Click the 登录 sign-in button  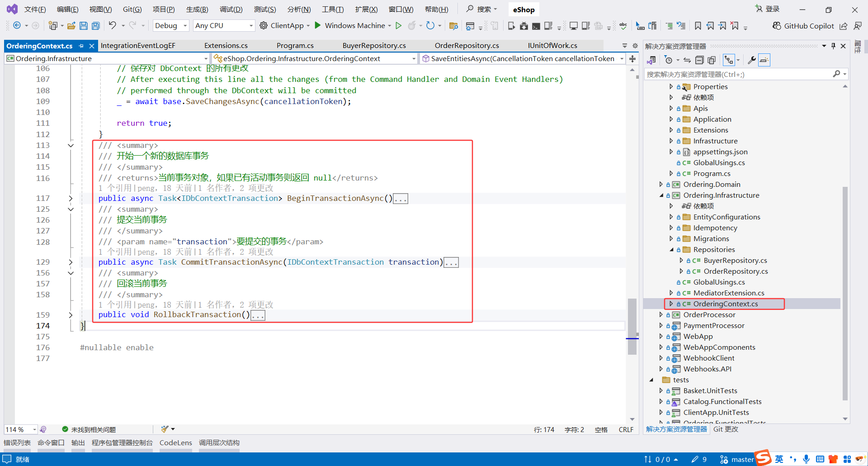(x=768, y=9)
